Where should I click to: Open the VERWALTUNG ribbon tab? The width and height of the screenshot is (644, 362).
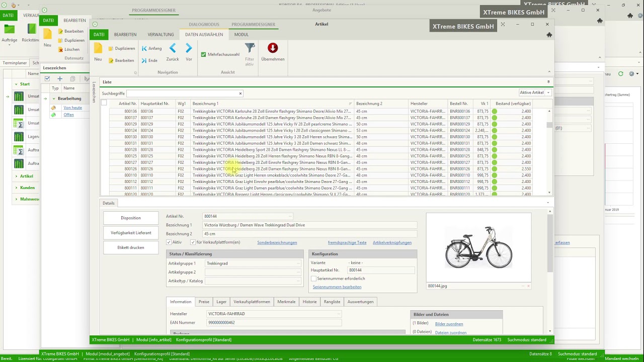tap(160, 35)
